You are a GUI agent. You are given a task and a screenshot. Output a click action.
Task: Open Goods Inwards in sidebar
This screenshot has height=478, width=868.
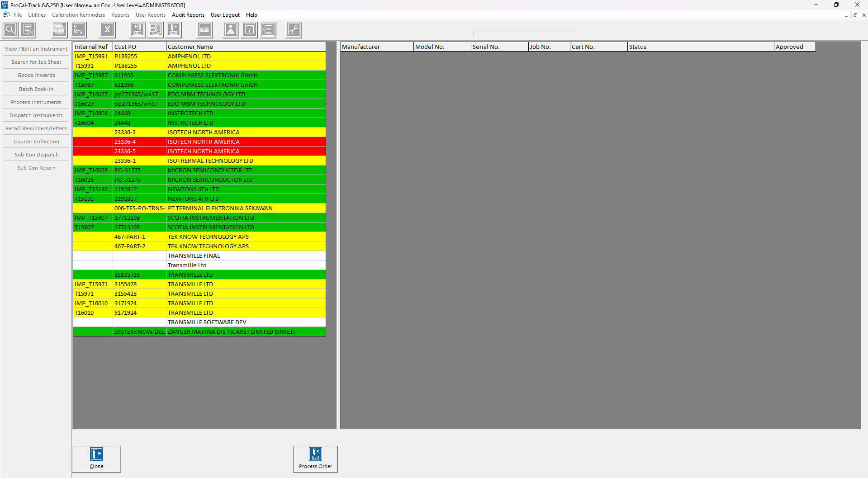coord(36,75)
